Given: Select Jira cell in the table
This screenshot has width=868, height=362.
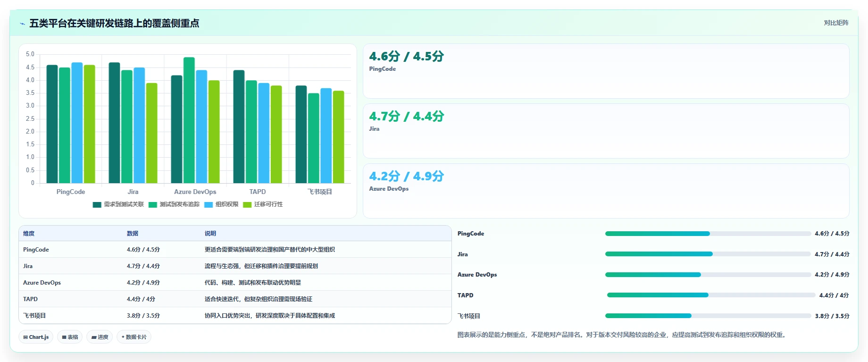Looking at the screenshot, I should [28, 266].
